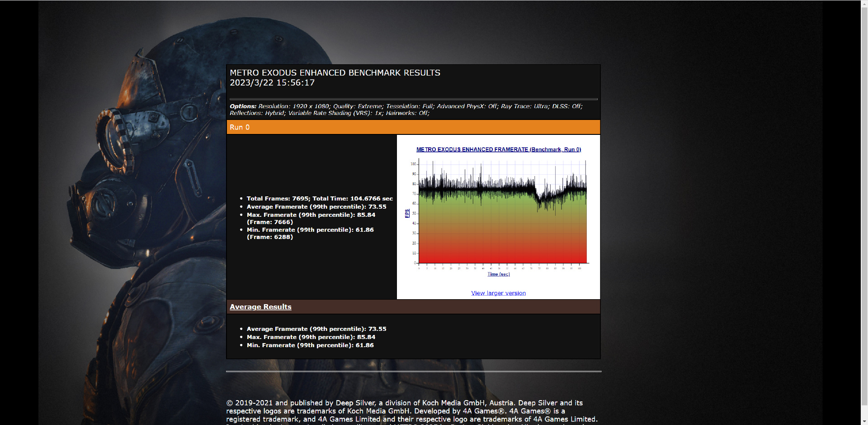Click the scrollbar down arrow
Image resolution: width=868 pixels, height=425 pixels.
[864, 421]
